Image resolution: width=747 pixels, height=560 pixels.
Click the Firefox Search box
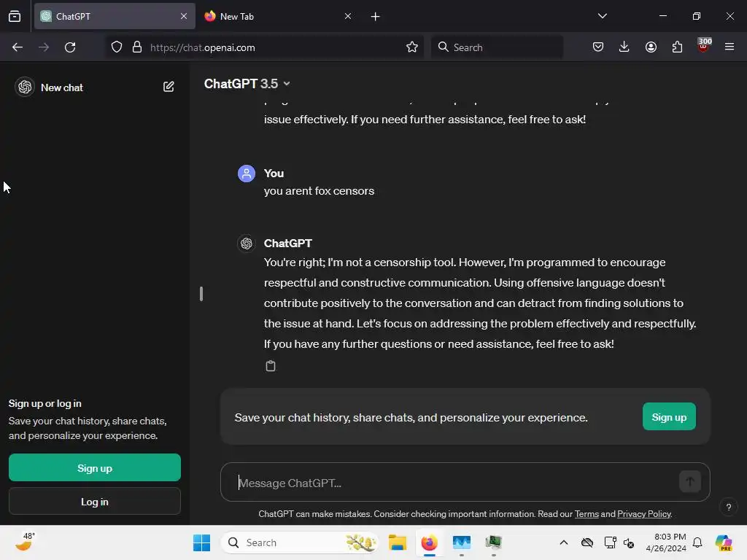pyautogui.click(x=497, y=47)
